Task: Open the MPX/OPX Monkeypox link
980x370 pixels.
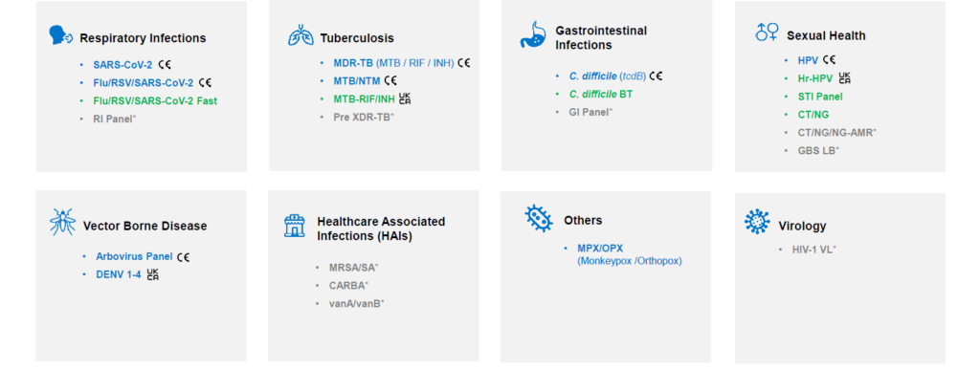Action: tap(630, 254)
